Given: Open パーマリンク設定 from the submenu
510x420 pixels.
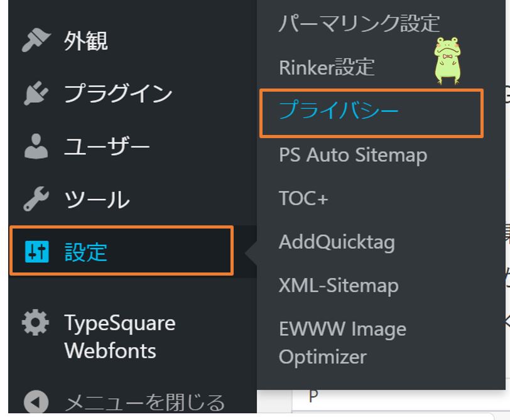Looking at the screenshot, I should click(x=358, y=23).
